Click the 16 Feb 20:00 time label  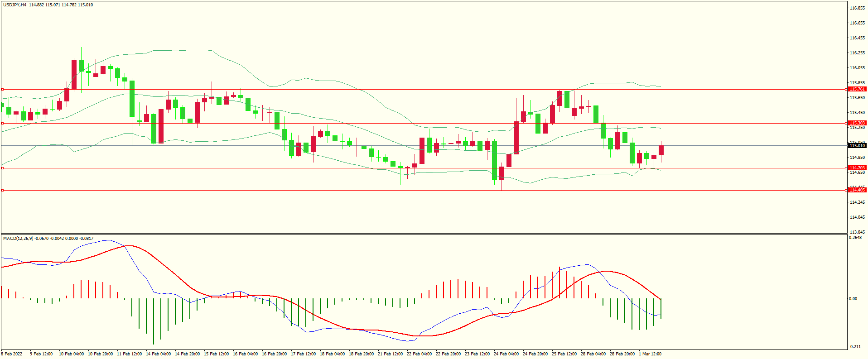[x=274, y=354]
